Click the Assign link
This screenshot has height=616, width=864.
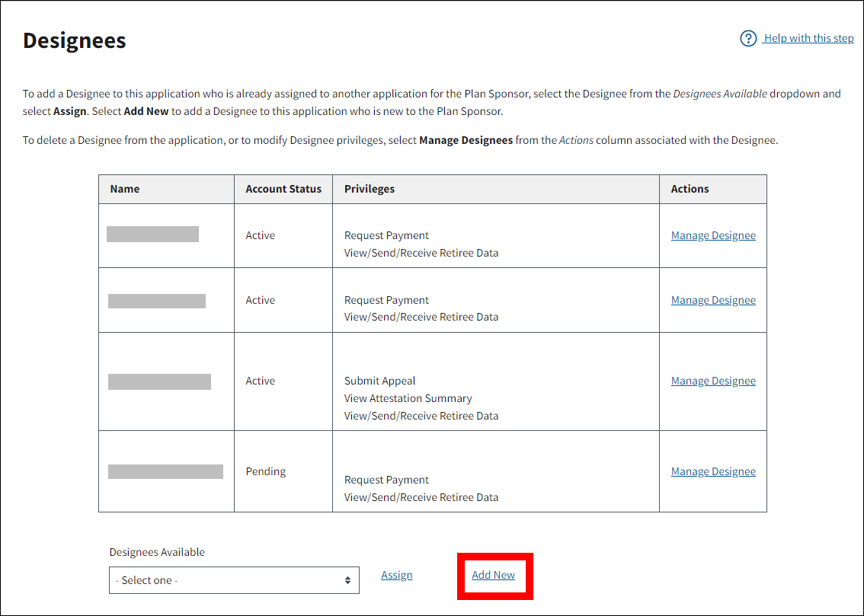pos(396,575)
